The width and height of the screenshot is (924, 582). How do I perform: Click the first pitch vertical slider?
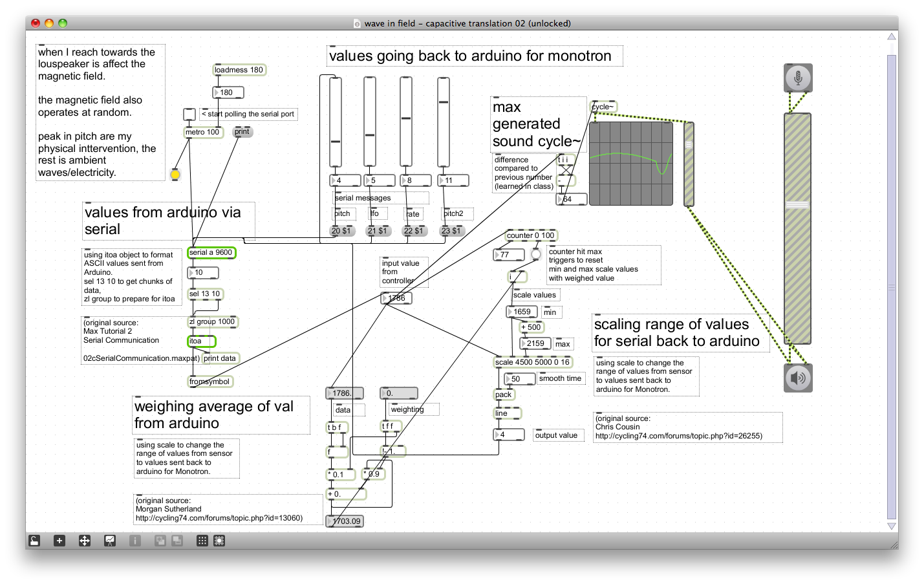click(x=336, y=122)
